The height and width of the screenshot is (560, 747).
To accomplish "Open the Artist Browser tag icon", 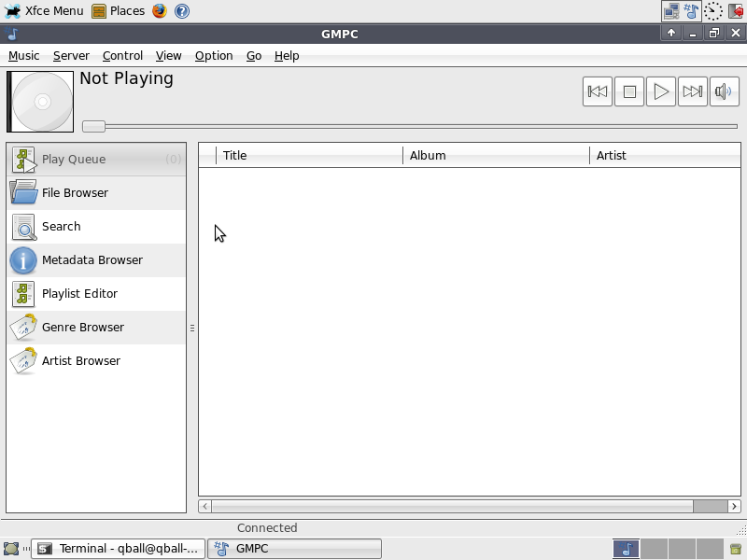I will point(24,361).
